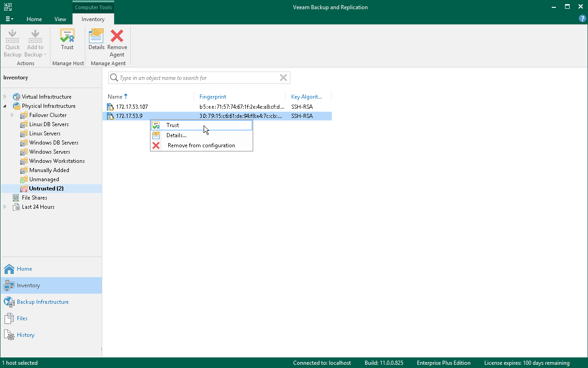Screen dimensions: 588x368
Task: Click the Physical Infrastructure tree icon
Action: pos(17,106)
